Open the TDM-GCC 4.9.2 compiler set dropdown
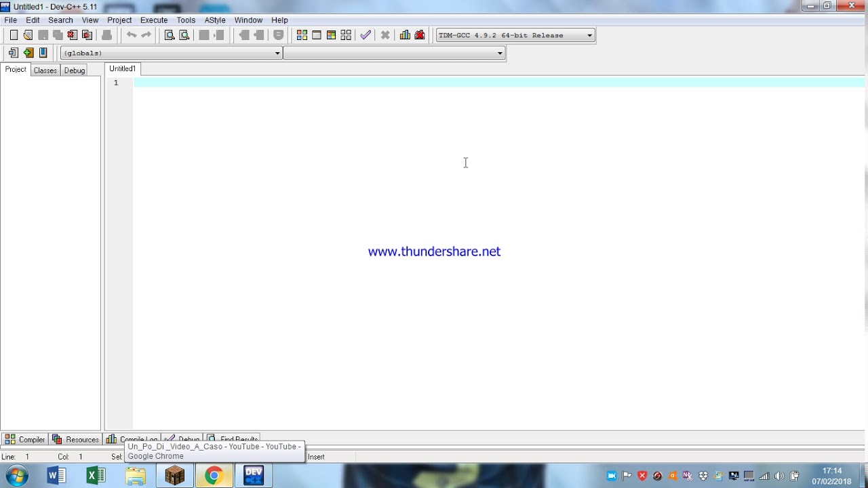Screen dimensions: 868x488 515,35
